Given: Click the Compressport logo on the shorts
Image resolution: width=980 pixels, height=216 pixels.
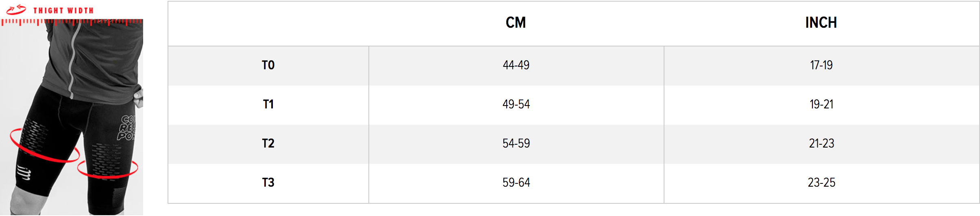Looking at the screenshot, I should (24, 172).
